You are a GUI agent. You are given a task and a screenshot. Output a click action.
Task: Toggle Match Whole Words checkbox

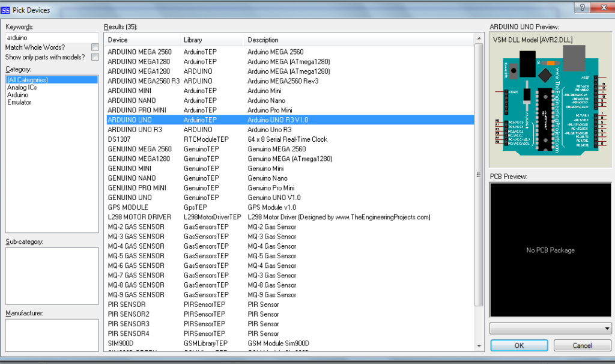[95, 47]
